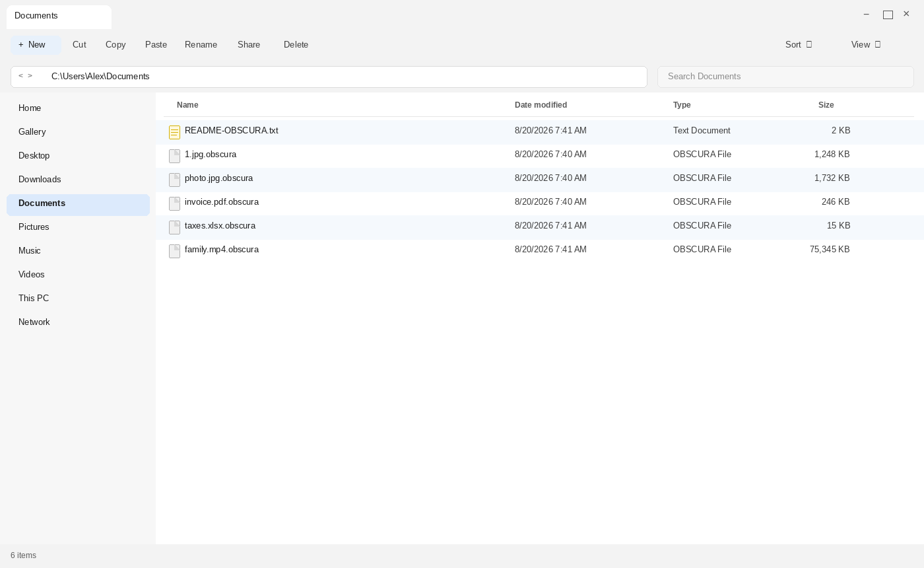Click the Cut toolbar button
Image resolution: width=924 pixels, height=568 pixels.
coord(79,45)
